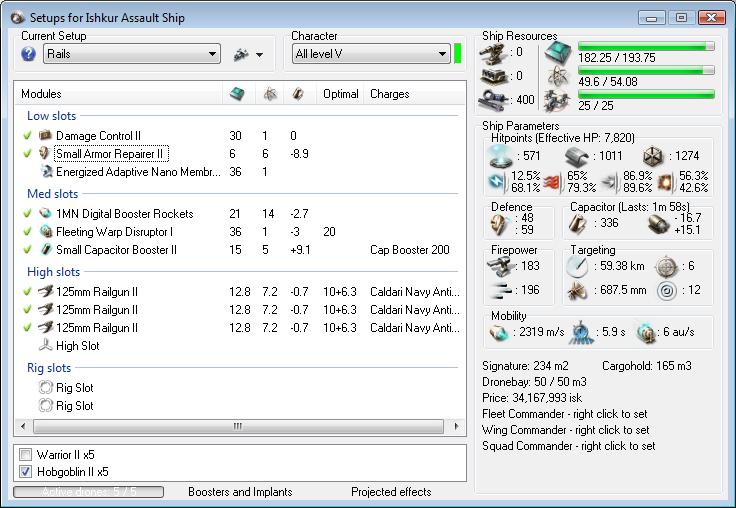The height and width of the screenshot is (508, 736).
Task: Expand the ship icon dropdown arrow
Action: 259,55
